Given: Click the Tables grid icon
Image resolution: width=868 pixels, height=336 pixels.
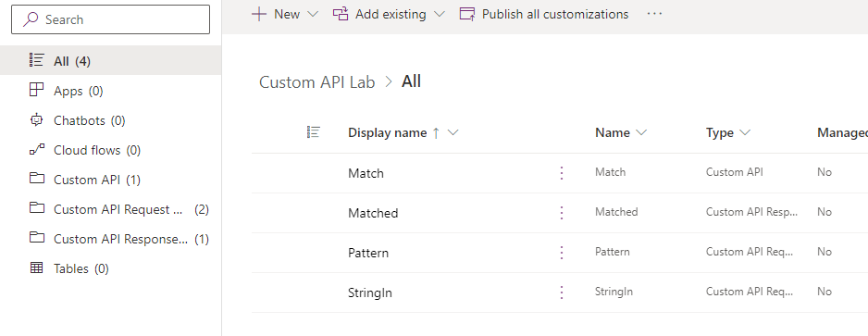Looking at the screenshot, I should [36, 268].
